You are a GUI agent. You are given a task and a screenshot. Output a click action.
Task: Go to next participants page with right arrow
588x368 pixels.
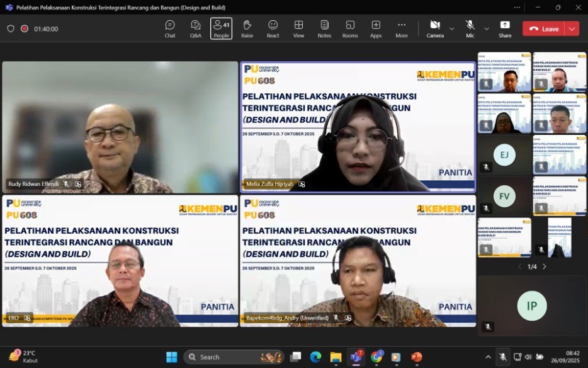click(x=545, y=267)
